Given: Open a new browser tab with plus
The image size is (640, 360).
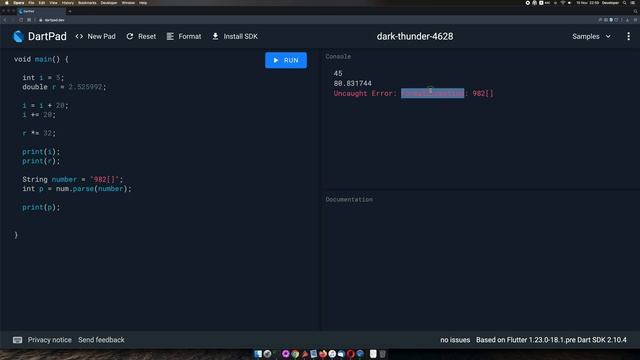Looking at the screenshot, I should tap(70, 11).
